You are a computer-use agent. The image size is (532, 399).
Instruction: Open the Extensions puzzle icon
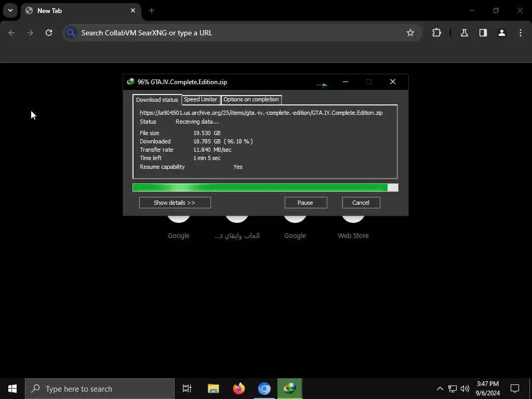point(436,33)
